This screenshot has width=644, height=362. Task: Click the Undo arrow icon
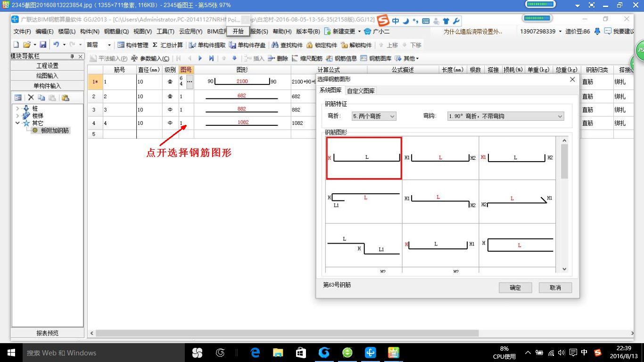(56, 45)
